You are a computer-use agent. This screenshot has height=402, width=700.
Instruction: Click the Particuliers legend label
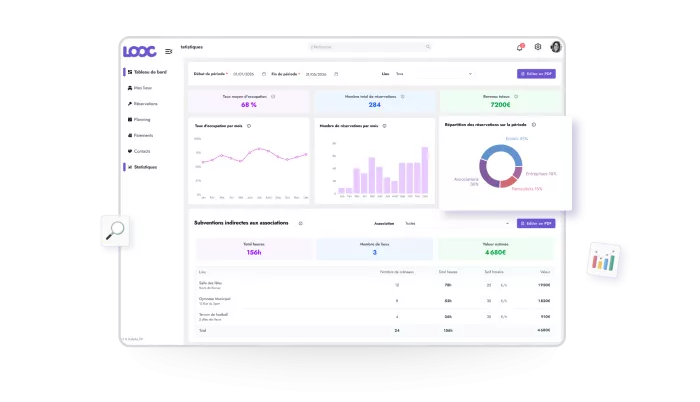(527, 189)
